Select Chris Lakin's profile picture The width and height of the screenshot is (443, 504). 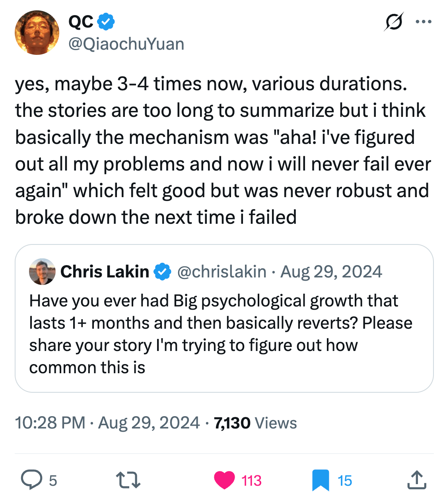pos(42,272)
